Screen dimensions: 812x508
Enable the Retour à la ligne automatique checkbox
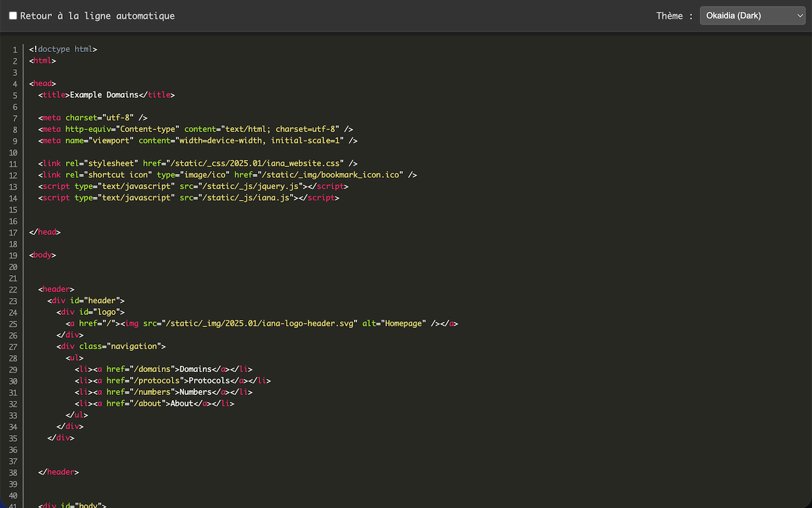13,16
